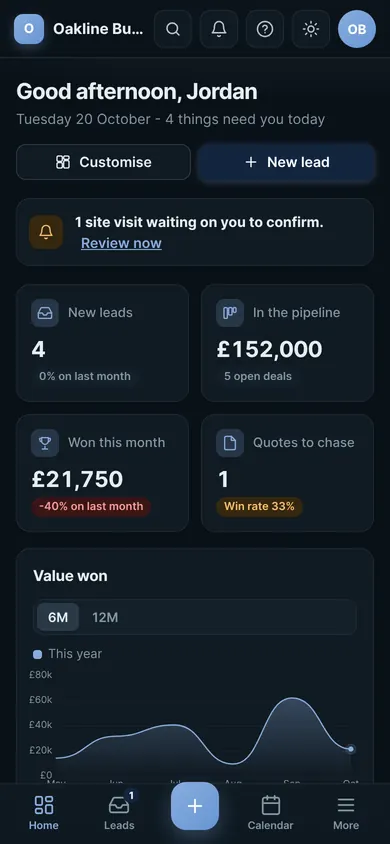The height and width of the screenshot is (844, 390).
Task: Click the help question mark icon
Action: (x=265, y=29)
